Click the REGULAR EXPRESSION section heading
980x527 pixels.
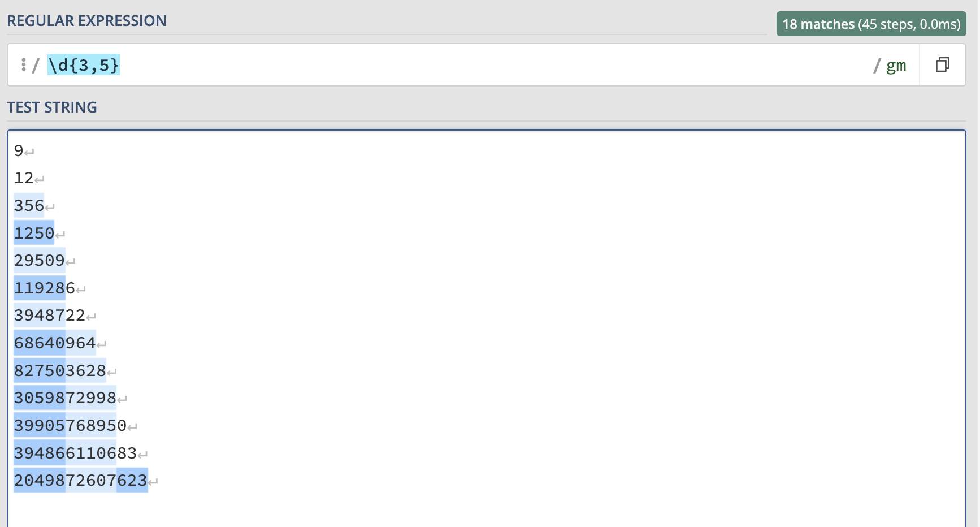pyautogui.click(x=86, y=21)
